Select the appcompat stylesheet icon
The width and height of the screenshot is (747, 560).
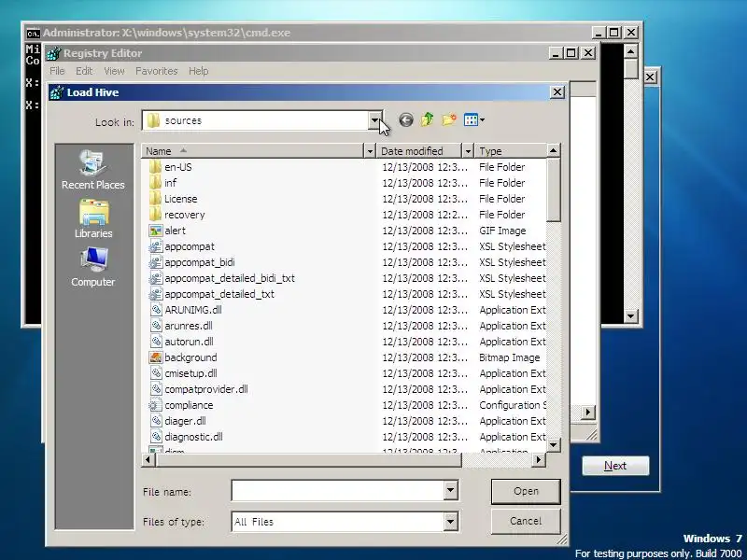coord(155,246)
